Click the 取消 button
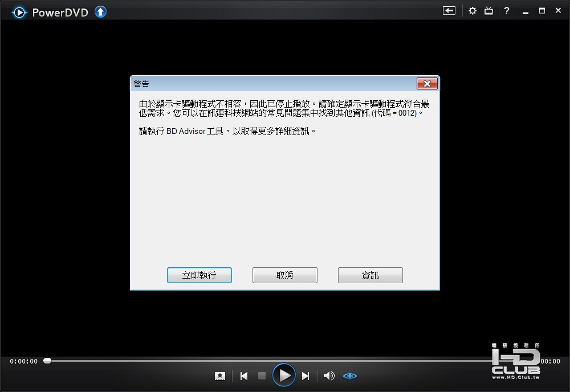 pos(284,275)
